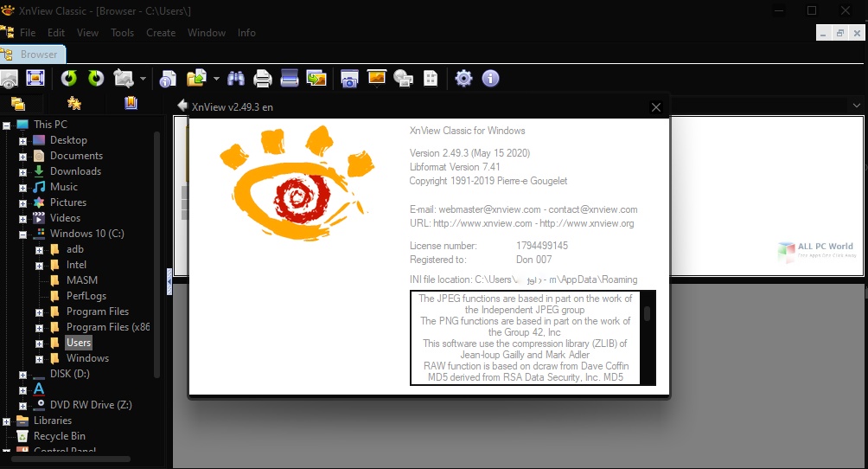Viewport: 868px width, 469px height.
Task: Expand the Program Files folder node
Action: pyautogui.click(x=39, y=312)
